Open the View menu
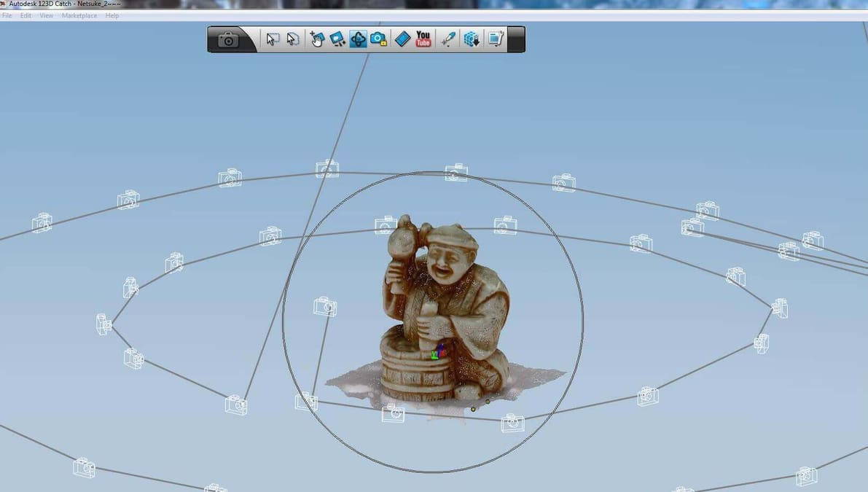The height and width of the screenshot is (492, 868). point(45,15)
